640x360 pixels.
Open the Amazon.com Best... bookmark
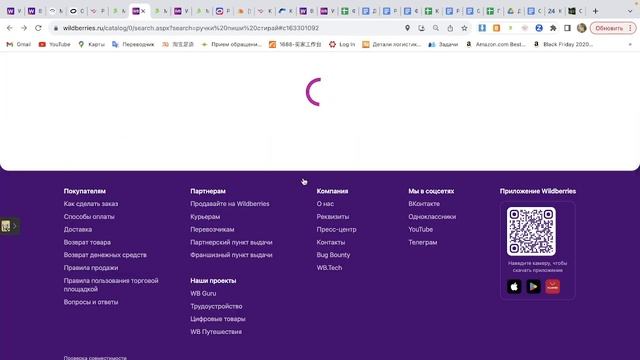[x=496, y=44]
